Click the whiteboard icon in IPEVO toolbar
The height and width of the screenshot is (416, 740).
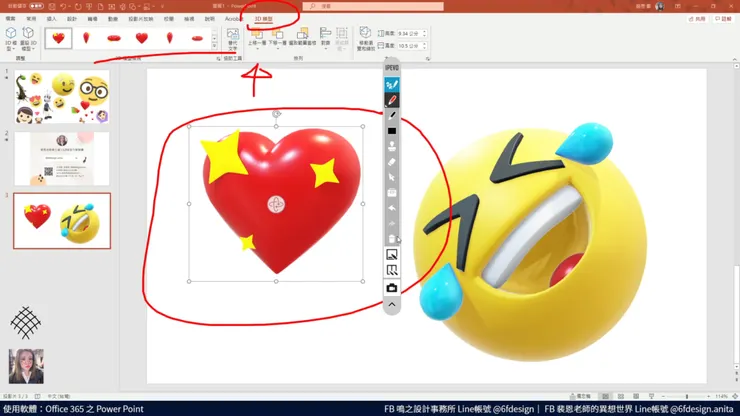[x=392, y=255]
